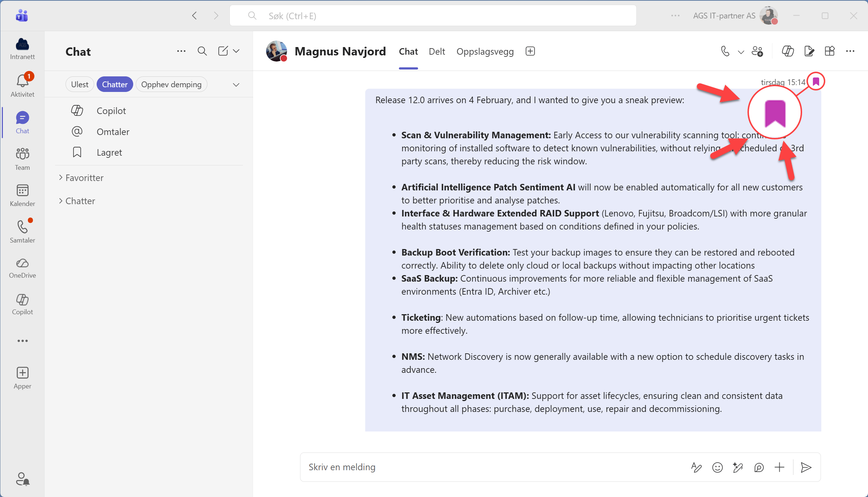
Task: Click the add people icon
Action: [757, 51]
